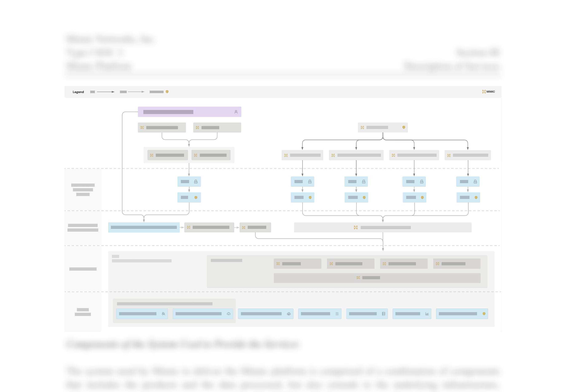
Task: Click the three-line list icon in bottom row
Action: point(337,314)
